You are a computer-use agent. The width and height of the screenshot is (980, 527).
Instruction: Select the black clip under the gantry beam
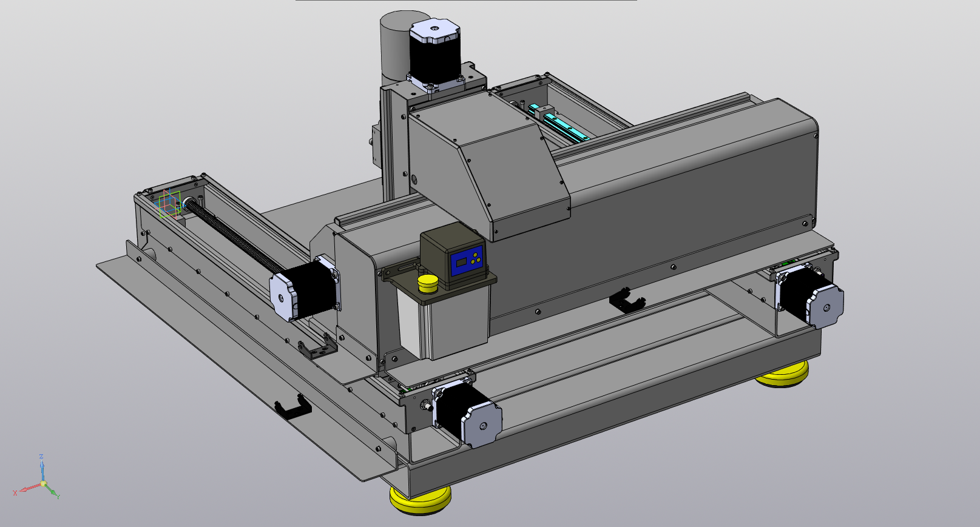628,300
